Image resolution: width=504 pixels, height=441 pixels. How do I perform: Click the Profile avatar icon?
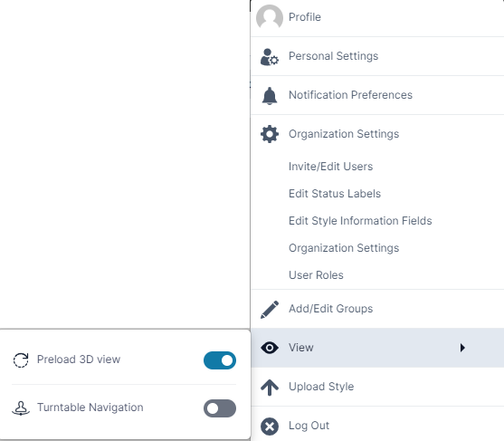pos(270,17)
